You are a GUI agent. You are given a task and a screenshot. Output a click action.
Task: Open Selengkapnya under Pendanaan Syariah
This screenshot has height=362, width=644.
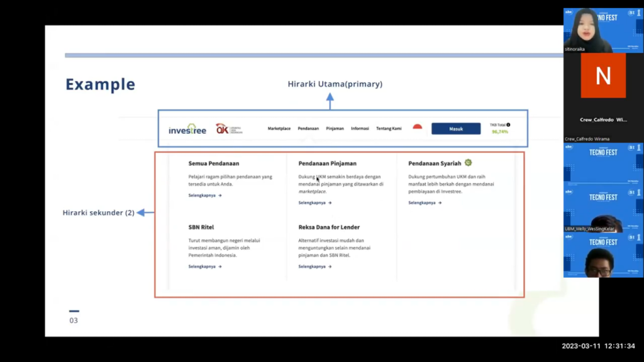(x=425, y=203)
